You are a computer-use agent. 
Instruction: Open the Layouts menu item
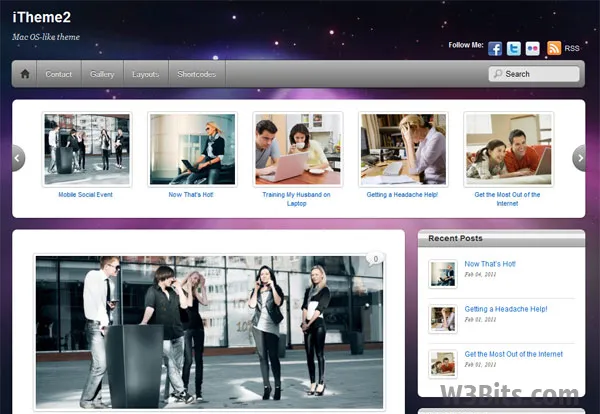(x=145, y=74)
